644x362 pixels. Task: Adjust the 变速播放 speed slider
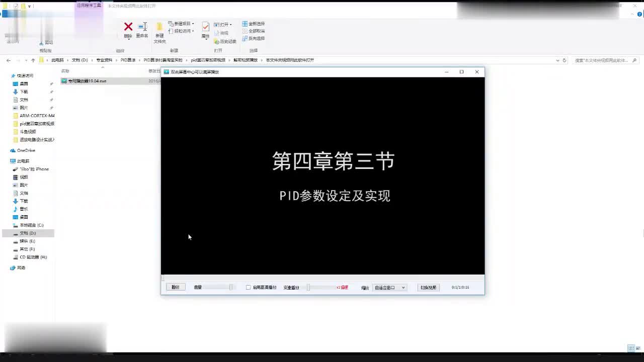point(322,288)
